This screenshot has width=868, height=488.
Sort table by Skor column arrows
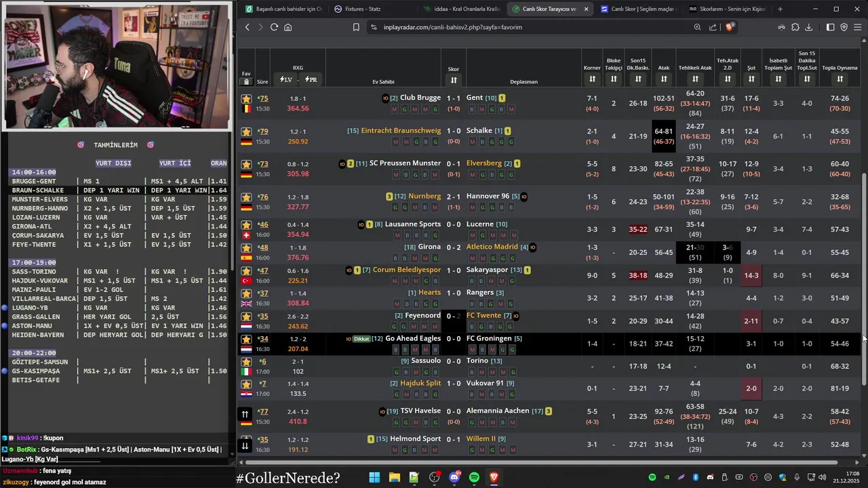tap(454, 80)
